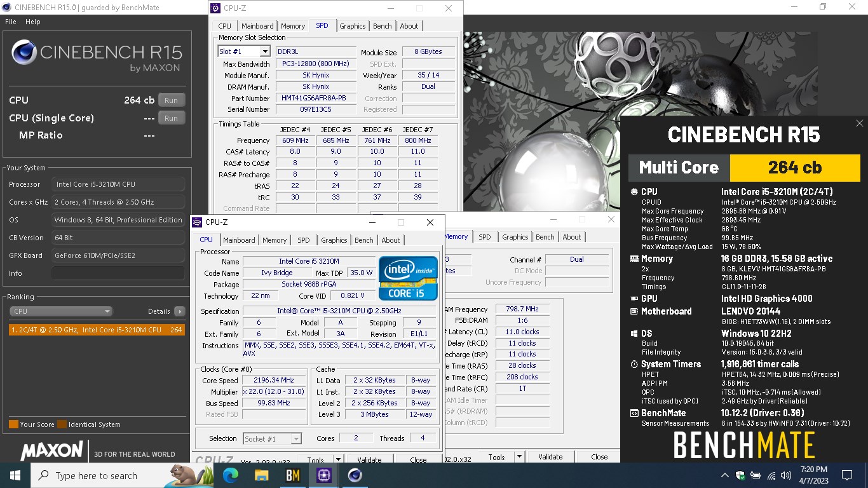The width and height of the screenshot is (868, 488).
Task: Switch to Cinebench on the taskbar
Action: 355,475
